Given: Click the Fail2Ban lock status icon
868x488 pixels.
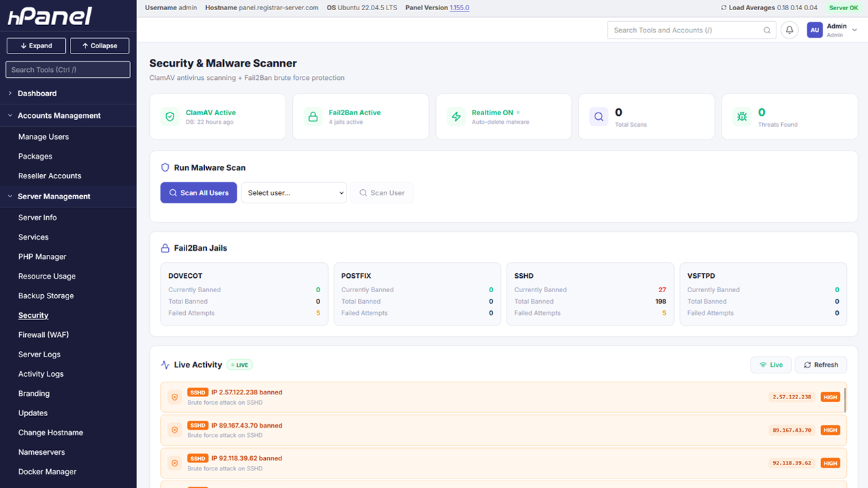Looking at the screenshot, I should point(313,117).
